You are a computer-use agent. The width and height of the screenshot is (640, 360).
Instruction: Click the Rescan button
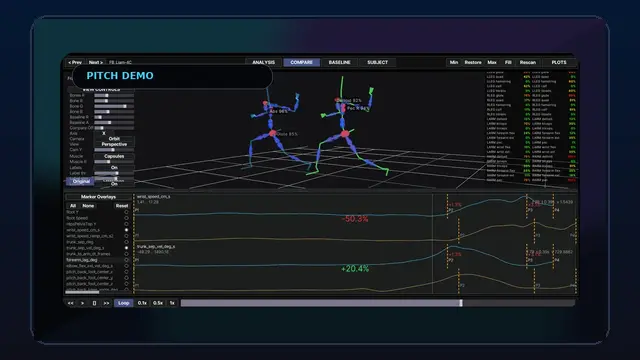[x=528, y=62]
